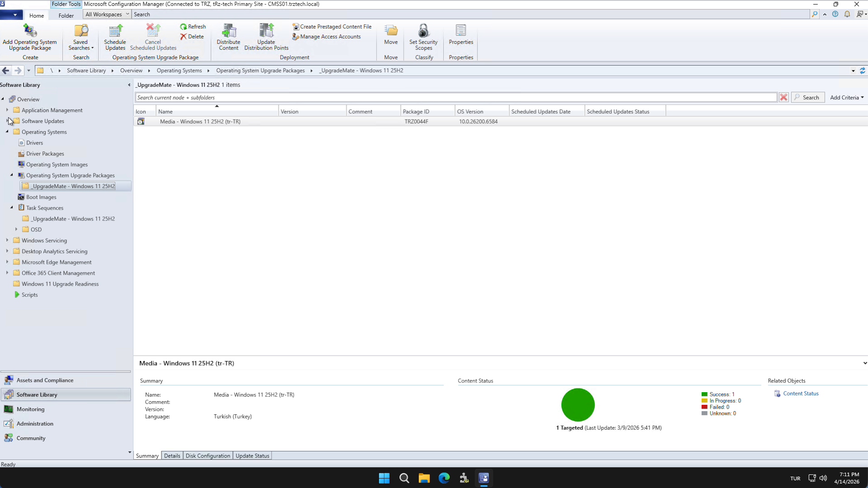Select Driver Packages node
The height and width of the screenshot is (488, 868).
click(41, 154)
